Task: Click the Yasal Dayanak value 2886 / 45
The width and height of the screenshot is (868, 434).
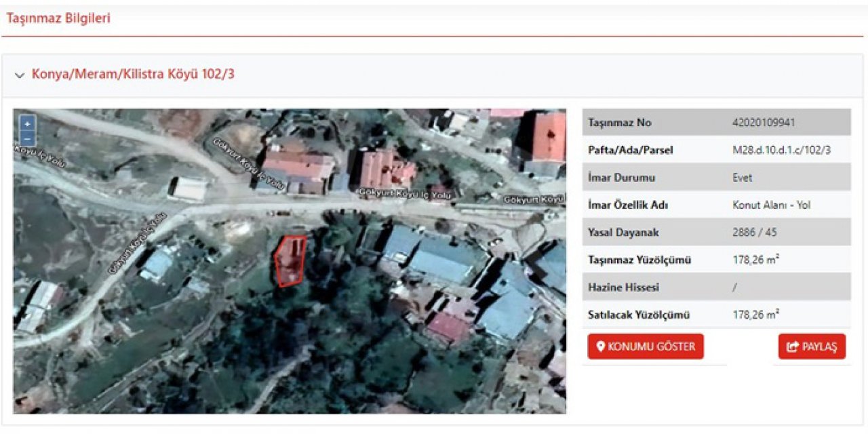Action: point(755,233)
